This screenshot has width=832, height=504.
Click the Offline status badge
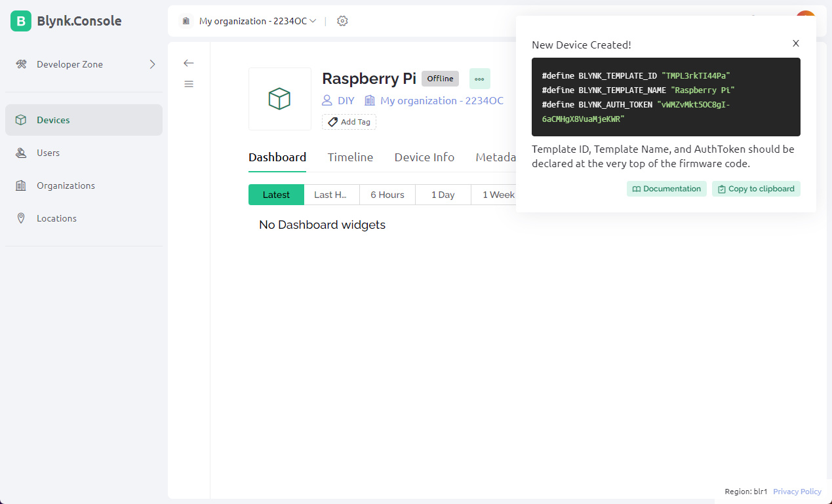(440, 79)
